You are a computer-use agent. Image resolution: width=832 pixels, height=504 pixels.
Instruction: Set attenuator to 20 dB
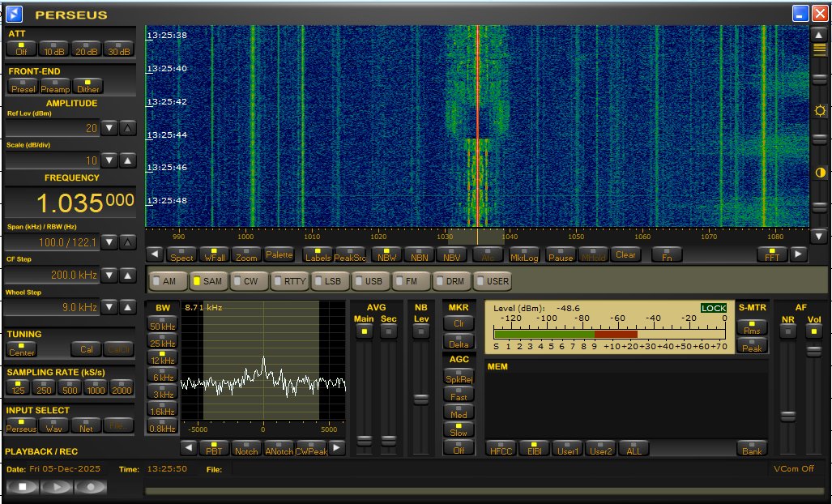coord(86,49)
